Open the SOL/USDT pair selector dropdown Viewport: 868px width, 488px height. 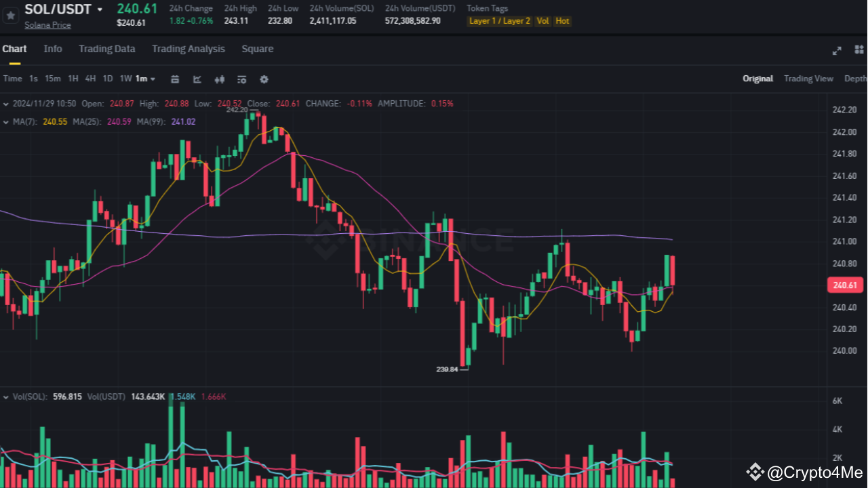coord(100,9)
